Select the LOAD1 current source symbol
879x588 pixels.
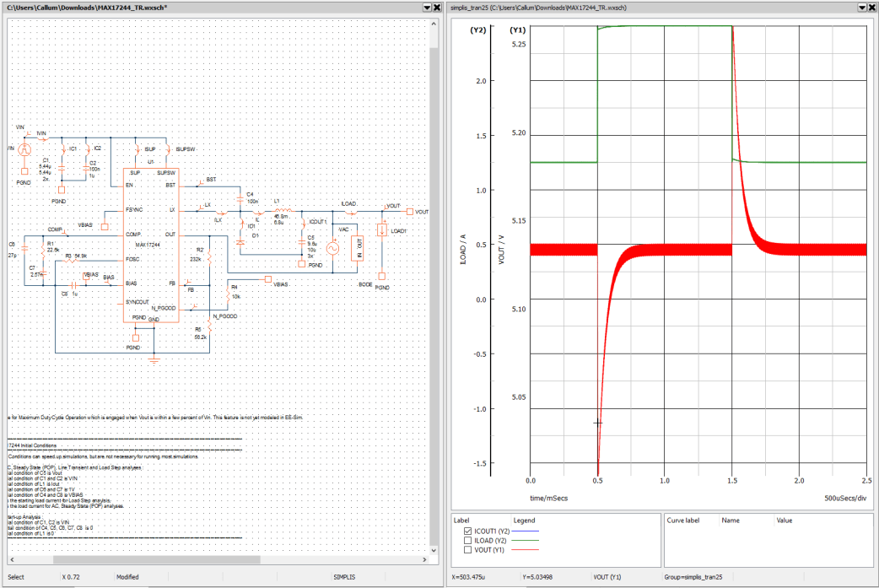click(382, 230)
